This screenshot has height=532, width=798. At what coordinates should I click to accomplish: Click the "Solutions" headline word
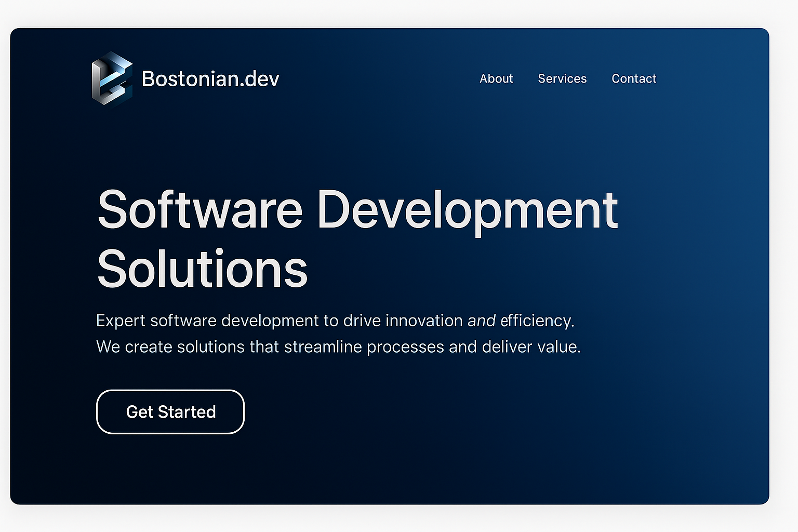point(202,269)
